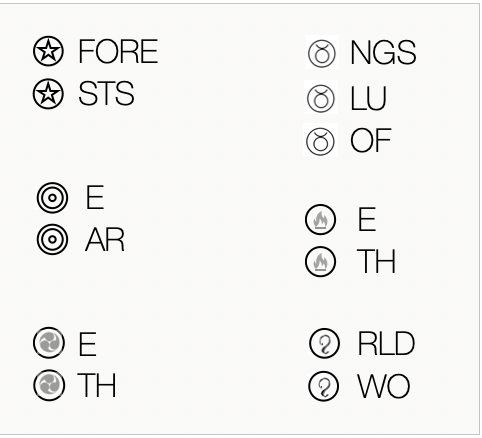Screen dimensions: 482x438
Task: Select the WO text label
Action: point(384,386)
